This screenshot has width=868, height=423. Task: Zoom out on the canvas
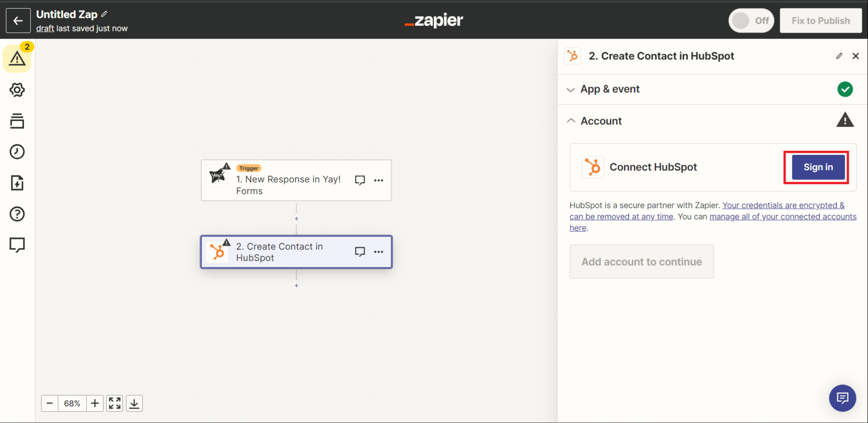pos(50,403)
